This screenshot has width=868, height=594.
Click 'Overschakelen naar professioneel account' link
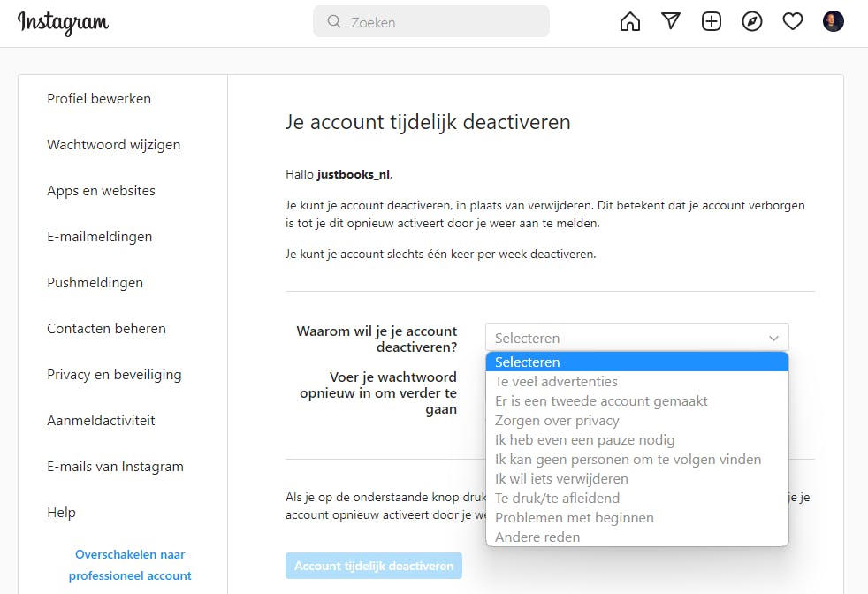130,565
